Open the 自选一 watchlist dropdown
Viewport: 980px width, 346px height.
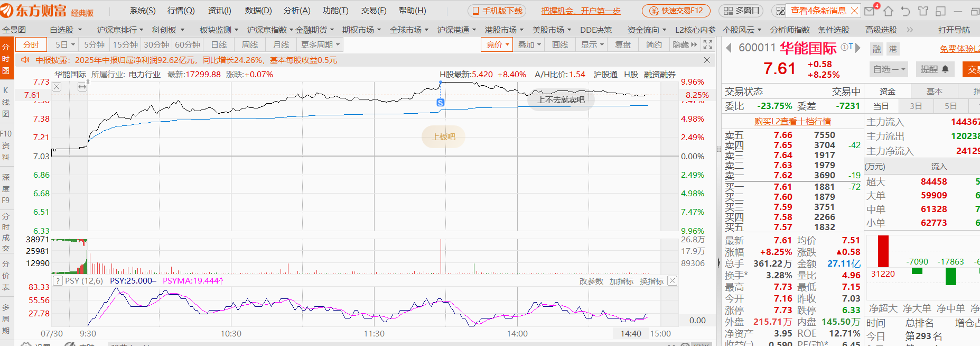point(889,69)
